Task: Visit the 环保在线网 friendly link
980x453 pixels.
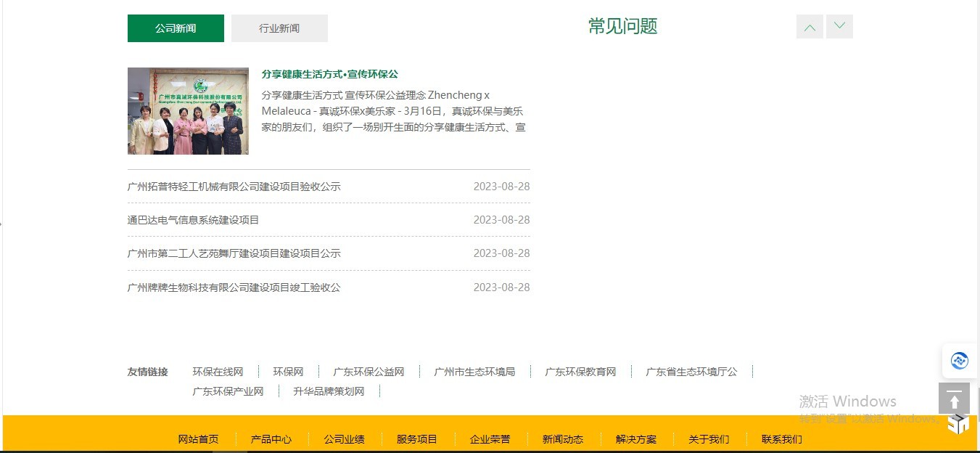Action: coord(218,372)
